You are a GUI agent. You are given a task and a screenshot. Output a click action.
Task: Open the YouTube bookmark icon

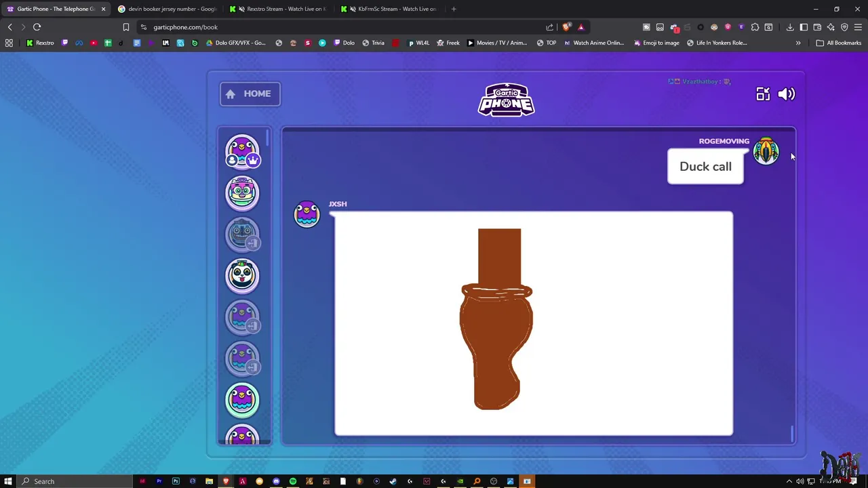pyautogui.click(x=94, y=43)
